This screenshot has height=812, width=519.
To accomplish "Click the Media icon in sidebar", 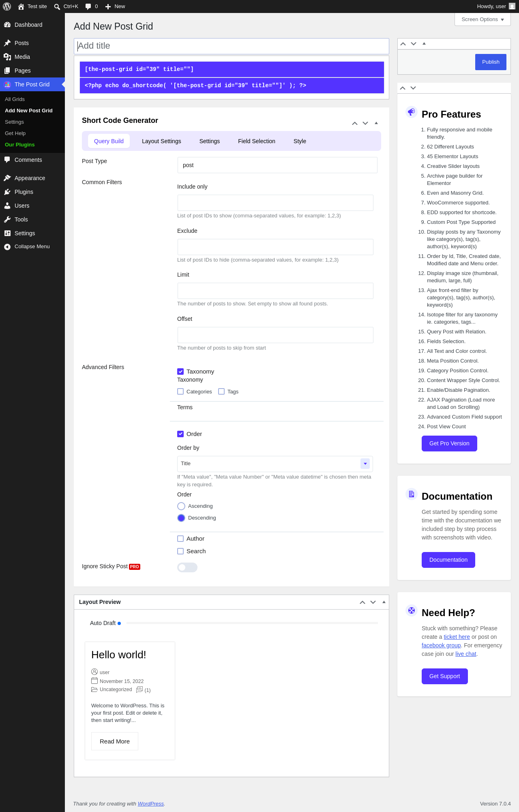I will tap(7, 57).
